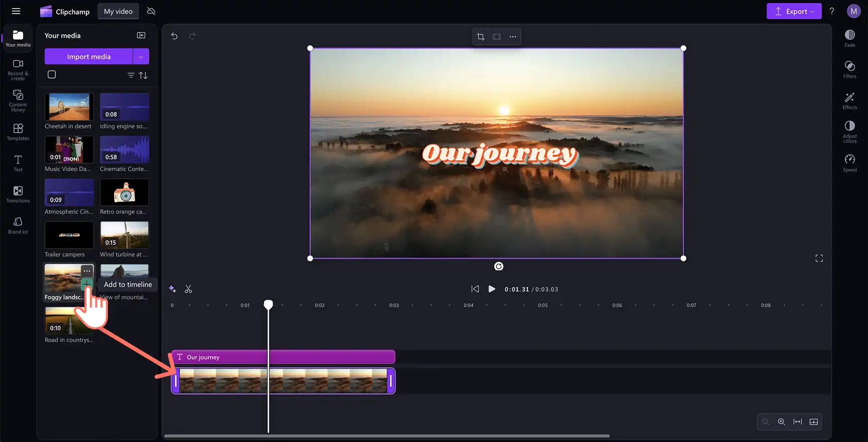Zoom in the timeline
Image resolution: width=868 pixels, height=442 pixels.
(782, 422)
